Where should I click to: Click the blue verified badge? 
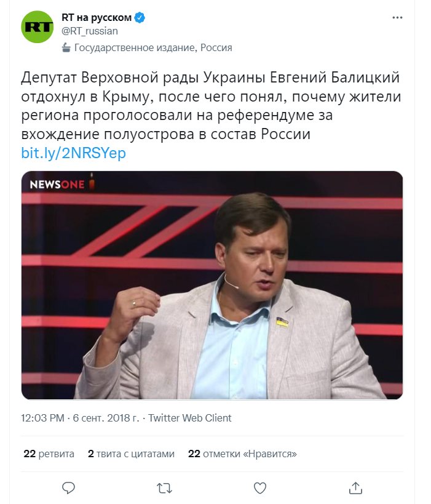pos(140,18)
